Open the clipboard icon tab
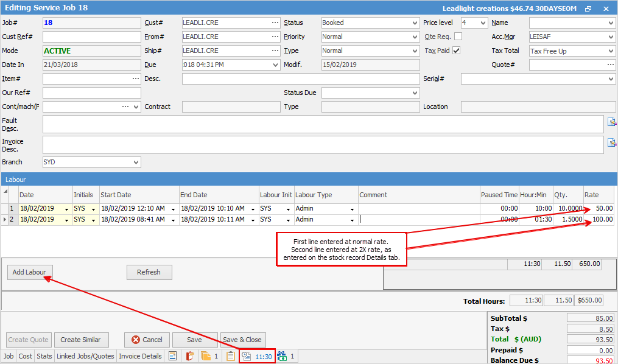The image size is (618, 364). point(231,357)
